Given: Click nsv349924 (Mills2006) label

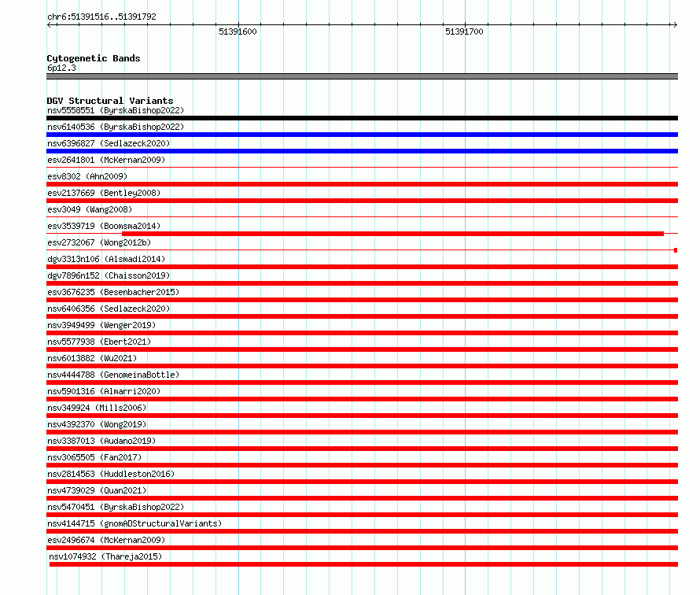Looking at the screenshot, I should [97, 408].
